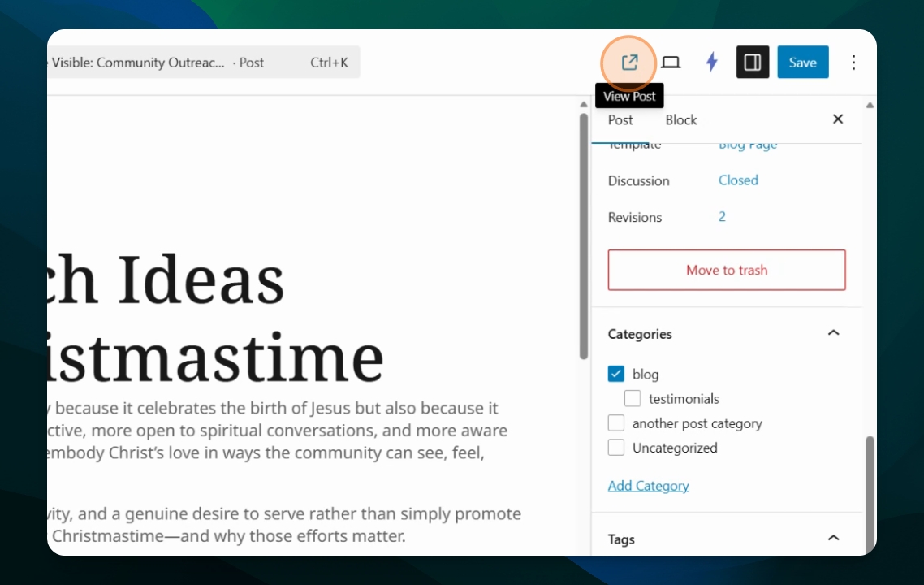Image resolution: width=924 pixels, height=585 pixels.
Task: Click the blue lightning bolt icon
Action: [712, 62]
